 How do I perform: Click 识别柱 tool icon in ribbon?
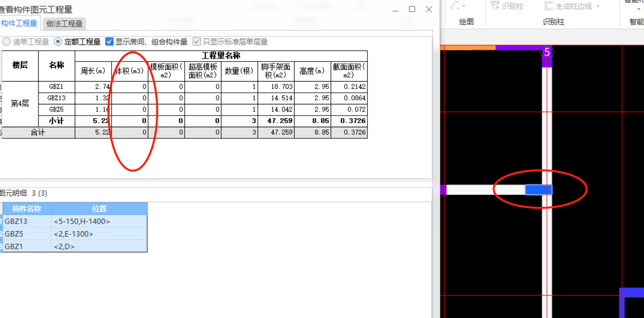tap(495, 6)
